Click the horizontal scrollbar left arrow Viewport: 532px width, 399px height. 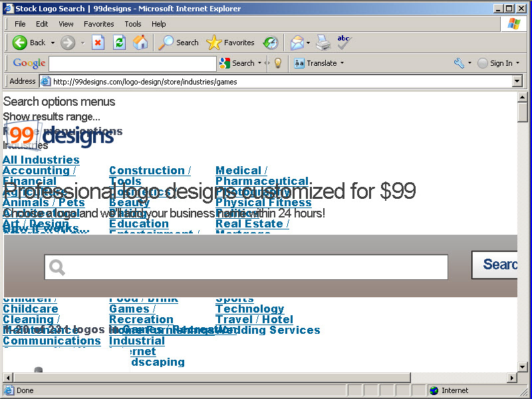pyautogui.click(x=8, y=377)
